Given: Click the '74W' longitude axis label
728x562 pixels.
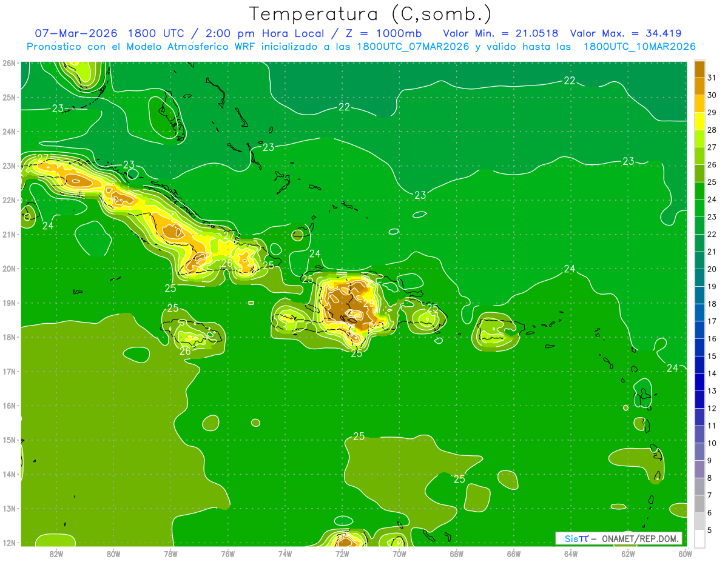Looking at the screenshot, I should [x=285, y=554].
